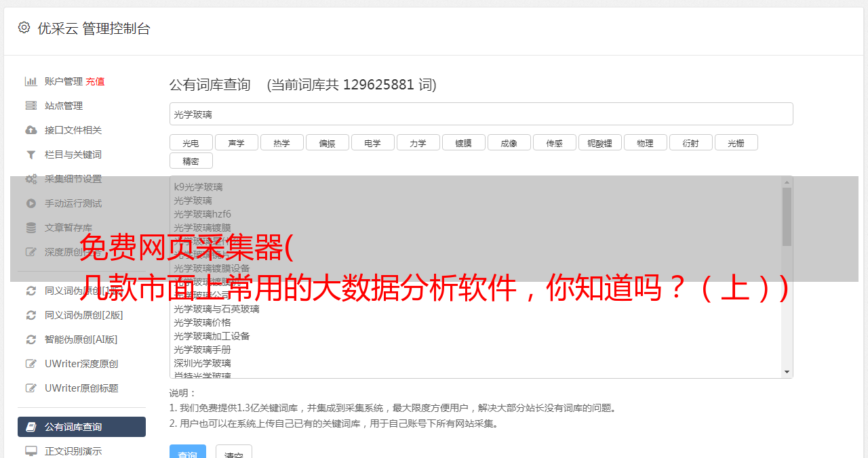Open 账户管理 in the sidebar

tap(64, 81)
